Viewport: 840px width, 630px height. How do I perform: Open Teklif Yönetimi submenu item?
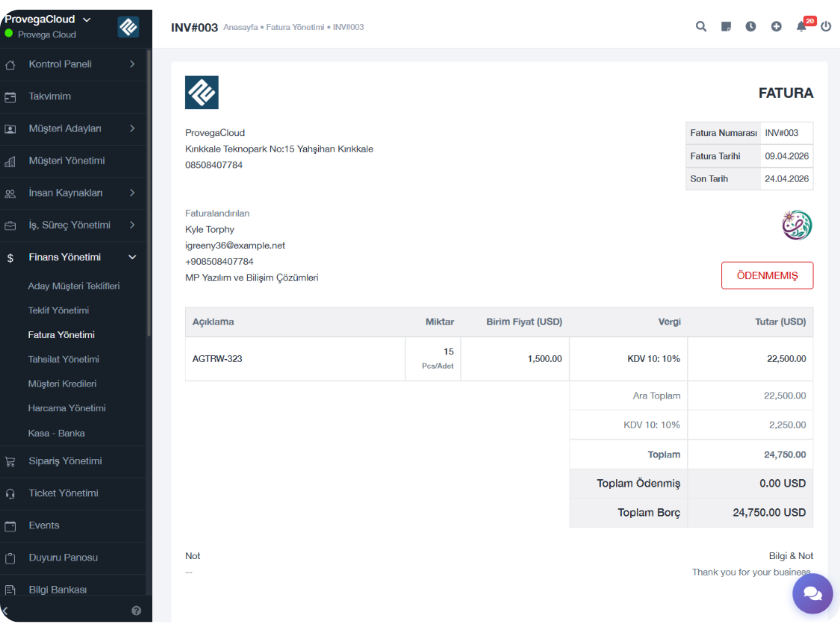[x=58, y=311]
